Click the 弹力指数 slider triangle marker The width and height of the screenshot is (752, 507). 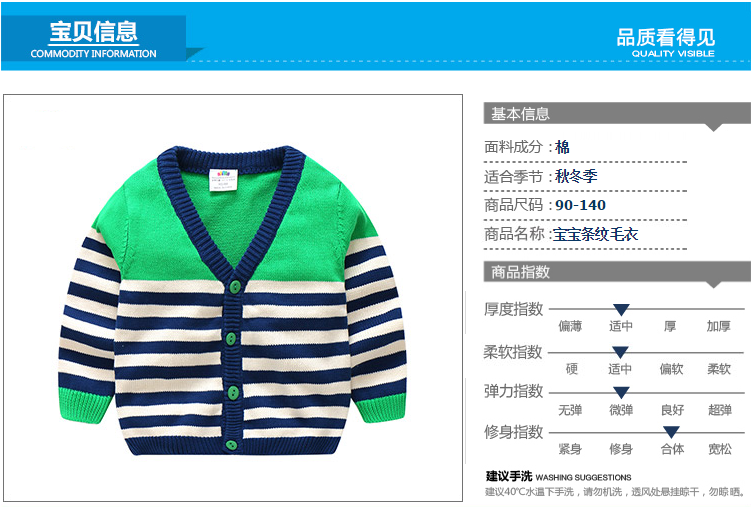[x=621, y=393]
